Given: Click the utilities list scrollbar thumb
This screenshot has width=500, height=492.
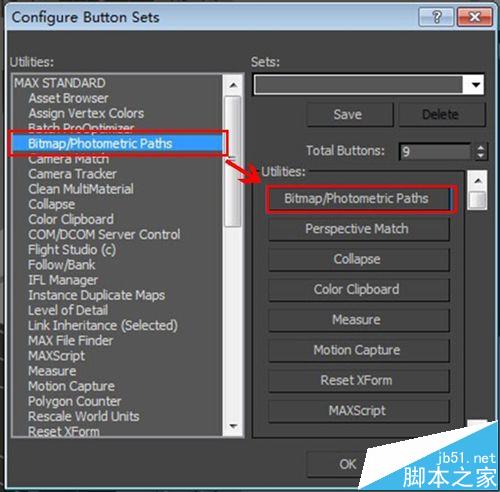Looking at the screenshot, I should pos(233,162).
